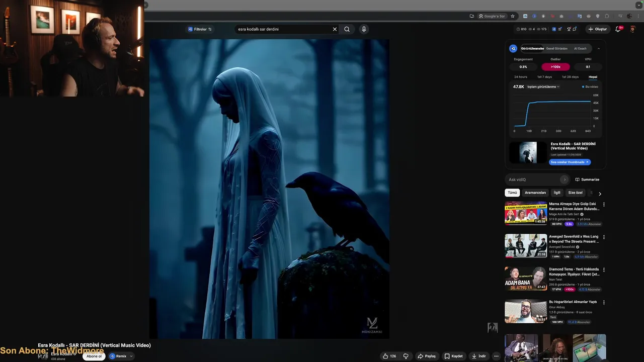Select the 24 hours range
The image size is (644, 362).
click(521, 77)
